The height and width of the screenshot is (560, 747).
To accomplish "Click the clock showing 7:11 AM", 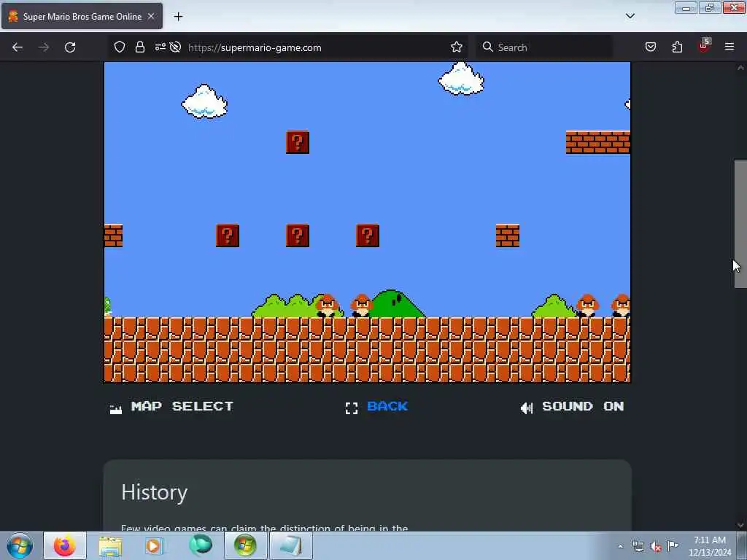I will (709, 545).
